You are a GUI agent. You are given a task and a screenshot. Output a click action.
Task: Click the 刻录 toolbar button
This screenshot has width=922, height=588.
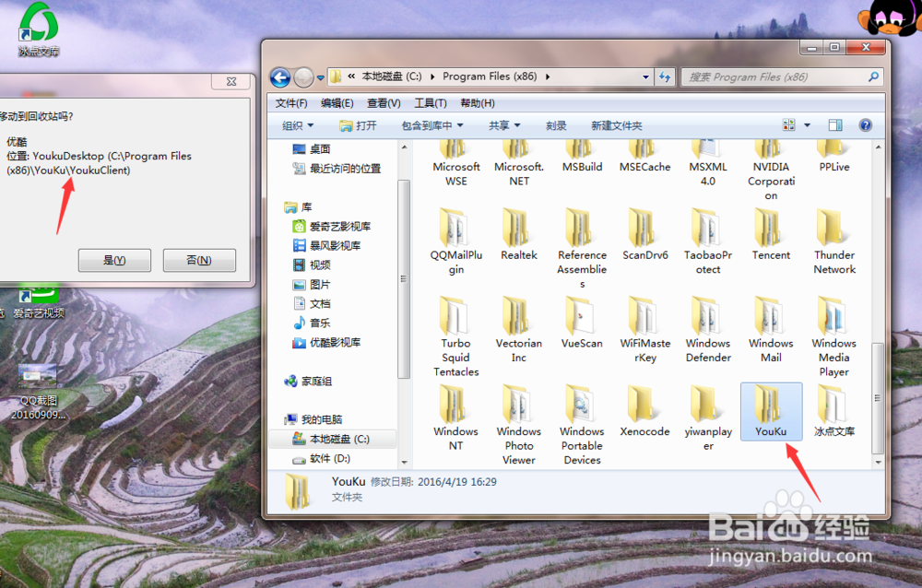[x=556, y=126]
